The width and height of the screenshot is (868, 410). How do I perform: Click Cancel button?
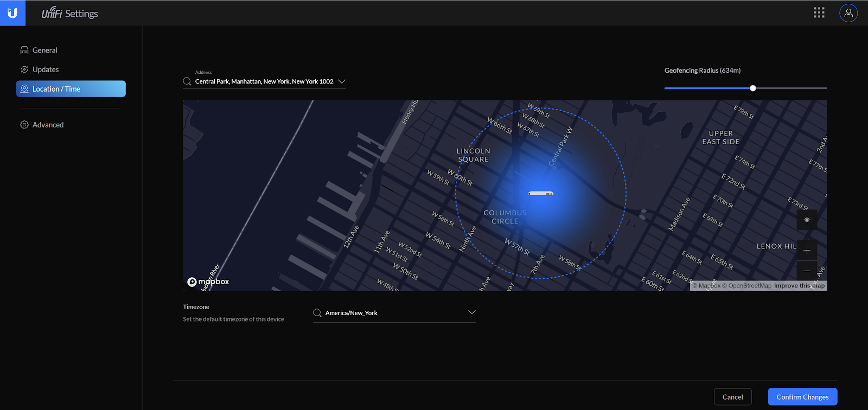click(x=733, y=397)
